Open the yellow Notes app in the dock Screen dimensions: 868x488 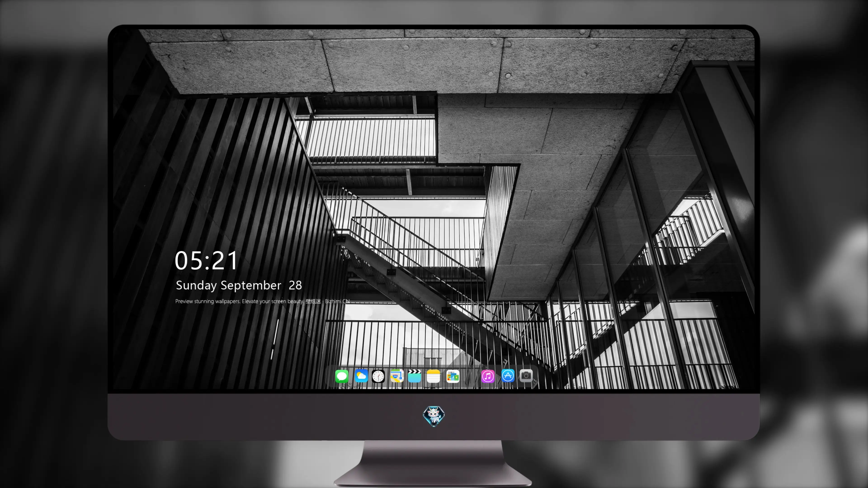click(x=433, y=376)
